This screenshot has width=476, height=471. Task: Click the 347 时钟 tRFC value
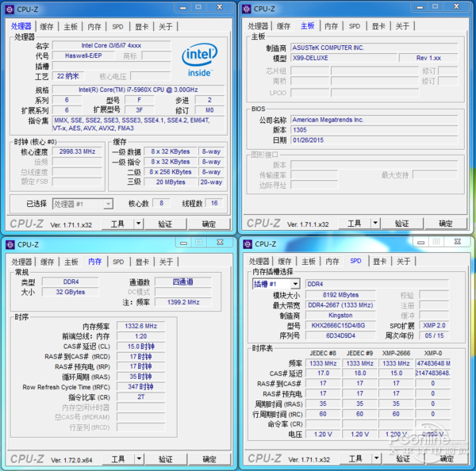pos(141,387)
